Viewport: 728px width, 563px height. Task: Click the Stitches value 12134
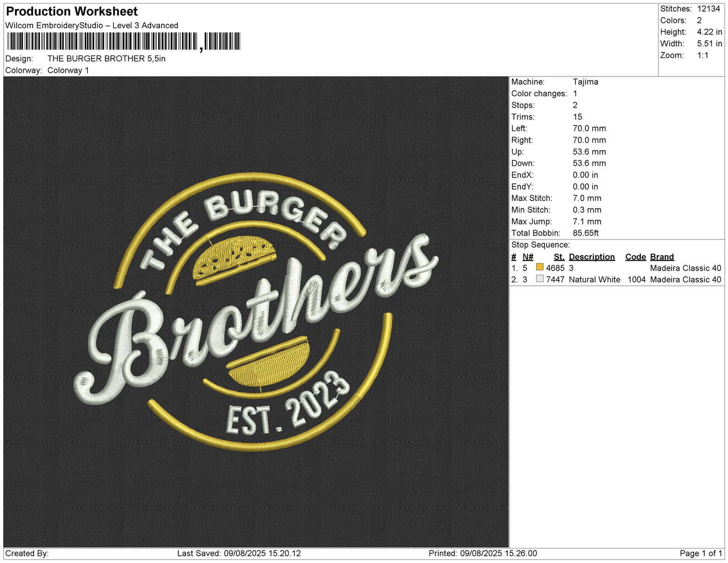point(708,9)
